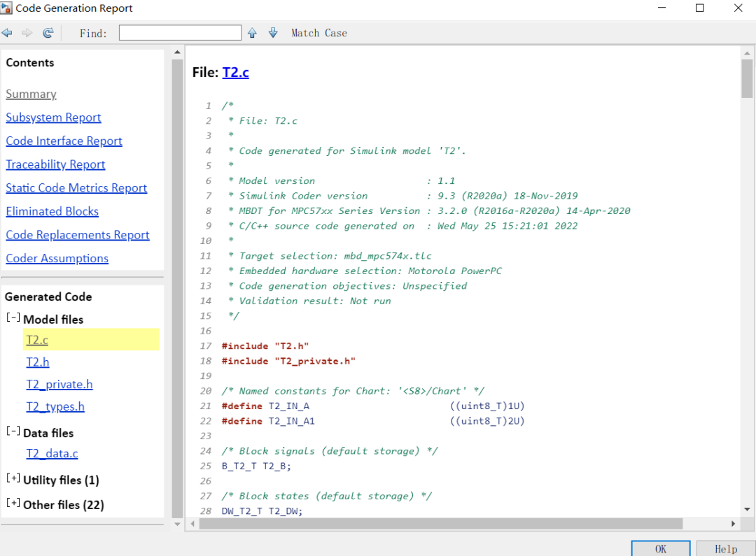
Task: Click the forward navigation arrow
Action: click(x=27, y=33)
